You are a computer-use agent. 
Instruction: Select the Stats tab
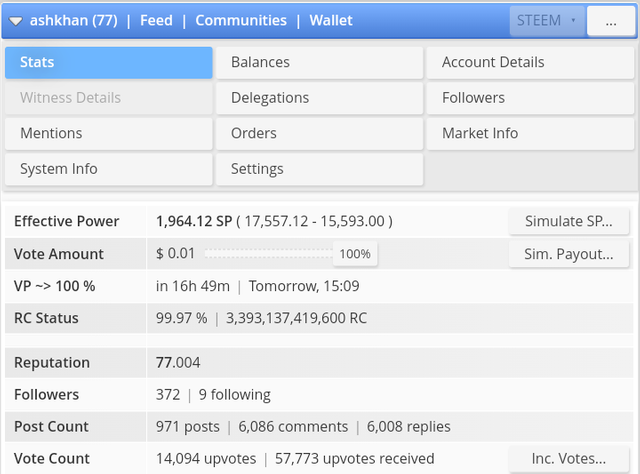click(x=108, y=62)
